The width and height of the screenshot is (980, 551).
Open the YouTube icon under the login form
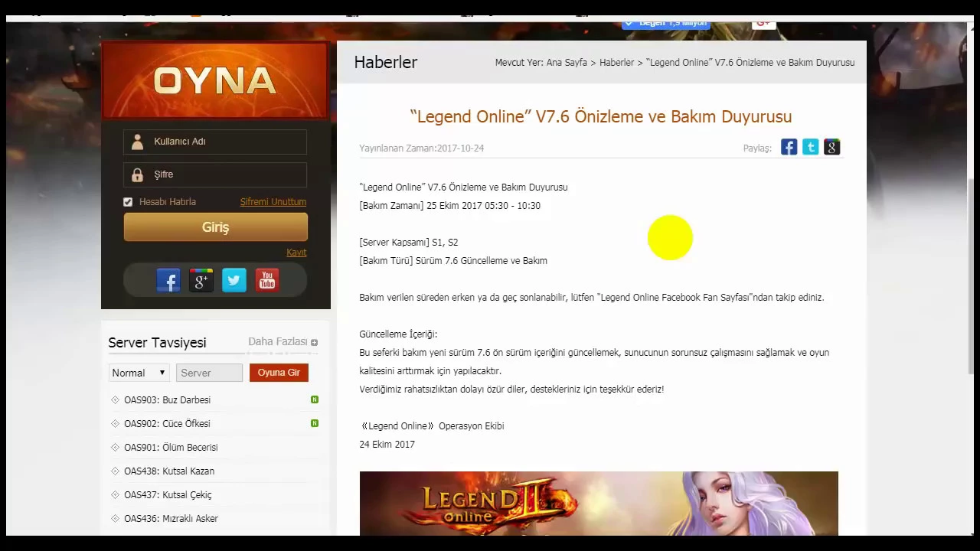pyautogui.click(x=266, y=281)
